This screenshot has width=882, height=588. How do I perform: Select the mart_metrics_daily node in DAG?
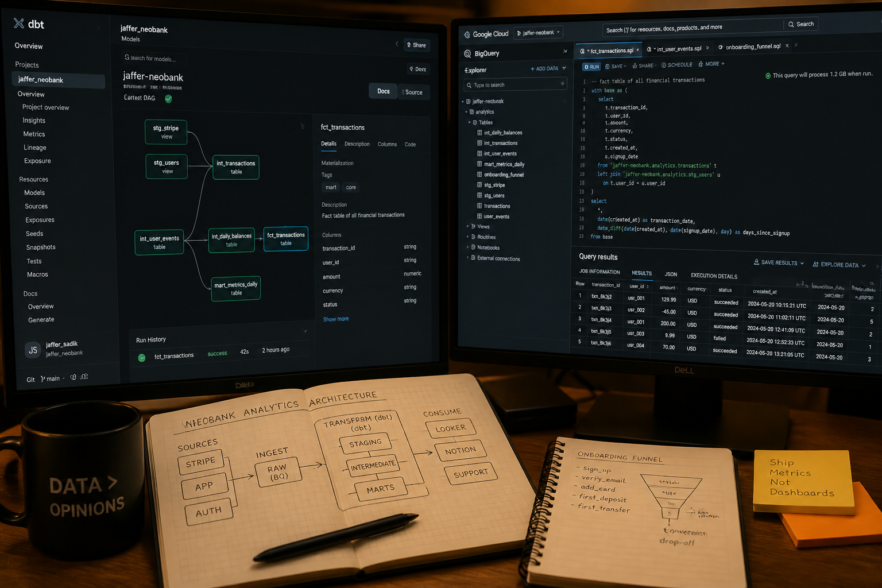click(x=236, y=288)
